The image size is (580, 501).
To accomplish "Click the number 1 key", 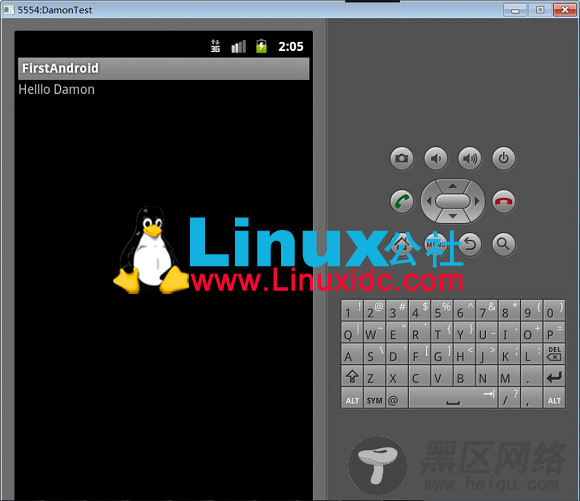I will (352, 310).
